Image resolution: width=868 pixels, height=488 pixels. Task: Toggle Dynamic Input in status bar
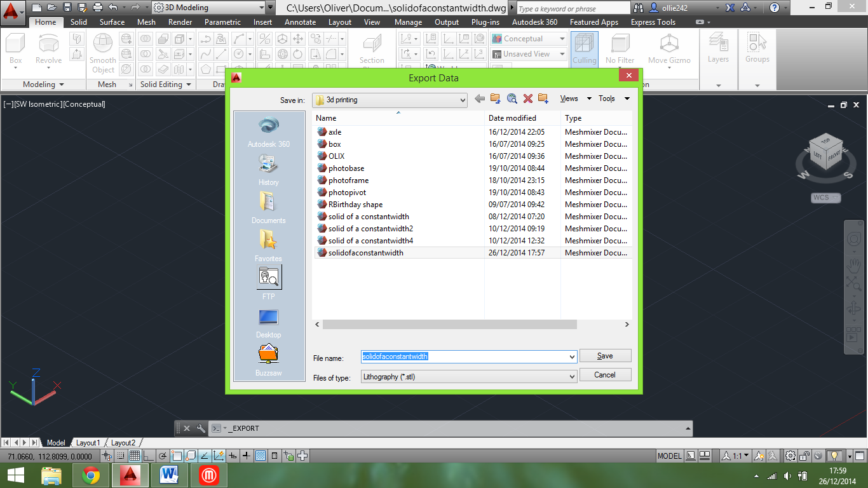pyautogui.click(x=233, y=456)
